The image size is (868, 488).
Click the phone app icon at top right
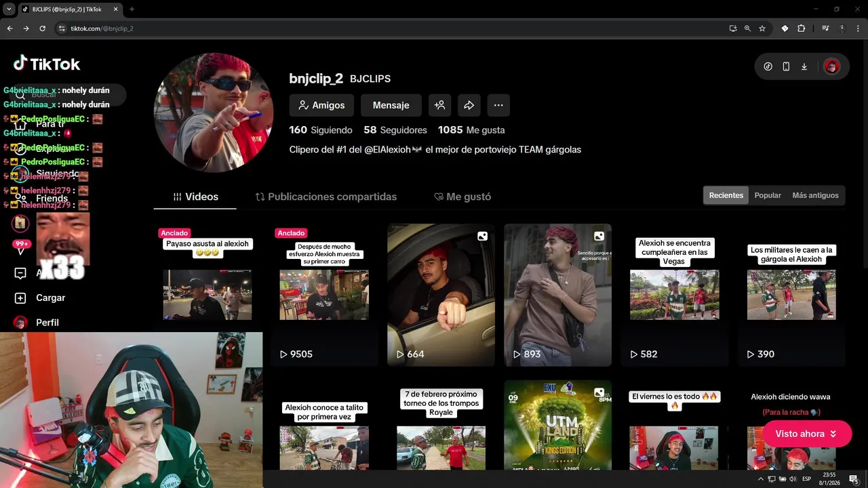pos(786,66)
